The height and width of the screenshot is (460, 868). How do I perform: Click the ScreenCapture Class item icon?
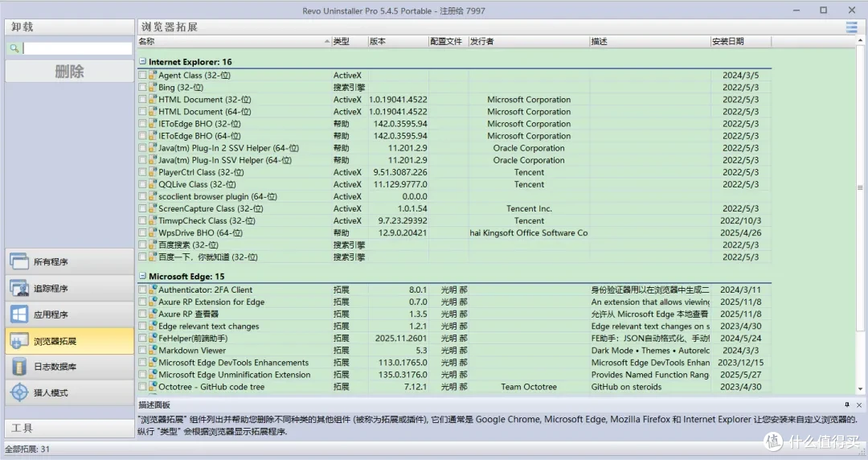[153, 208]
